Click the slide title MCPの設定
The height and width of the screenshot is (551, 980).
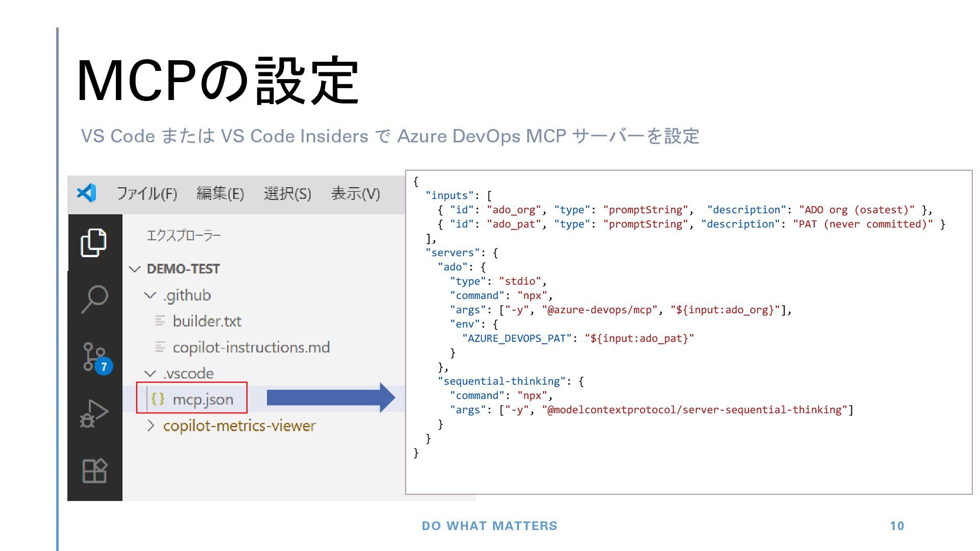point(218,81)
